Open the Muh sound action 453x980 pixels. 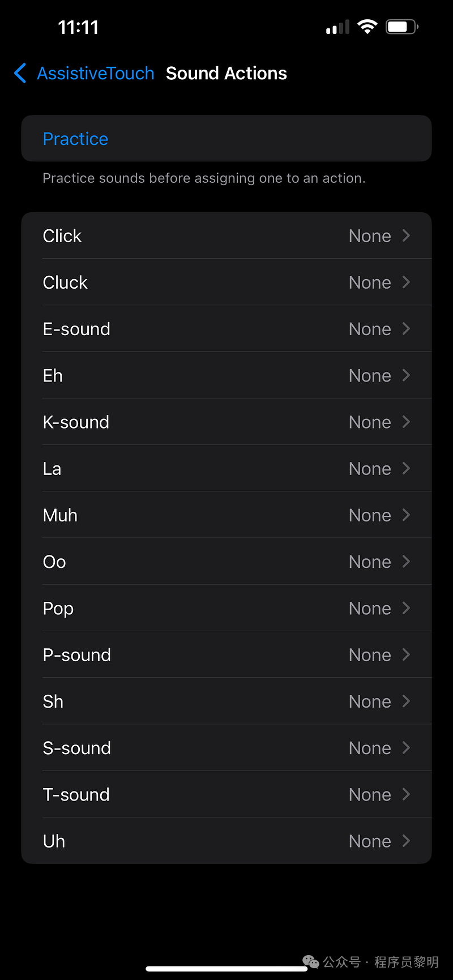pyautogui.click(x=226, y=515)
